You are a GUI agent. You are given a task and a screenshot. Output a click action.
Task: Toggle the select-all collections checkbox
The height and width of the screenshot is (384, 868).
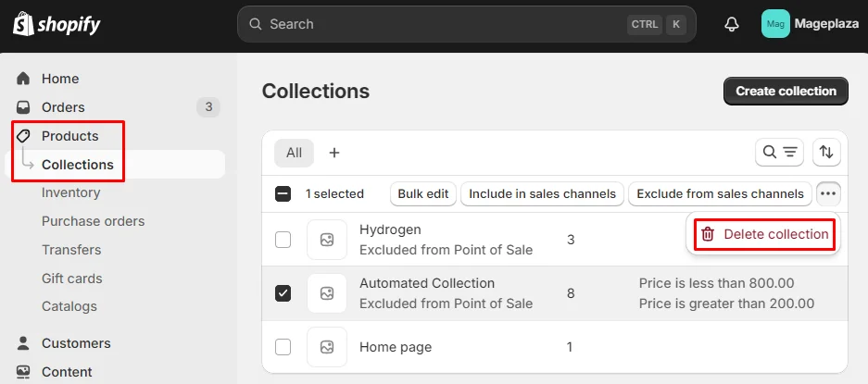(x=283, y=193)
